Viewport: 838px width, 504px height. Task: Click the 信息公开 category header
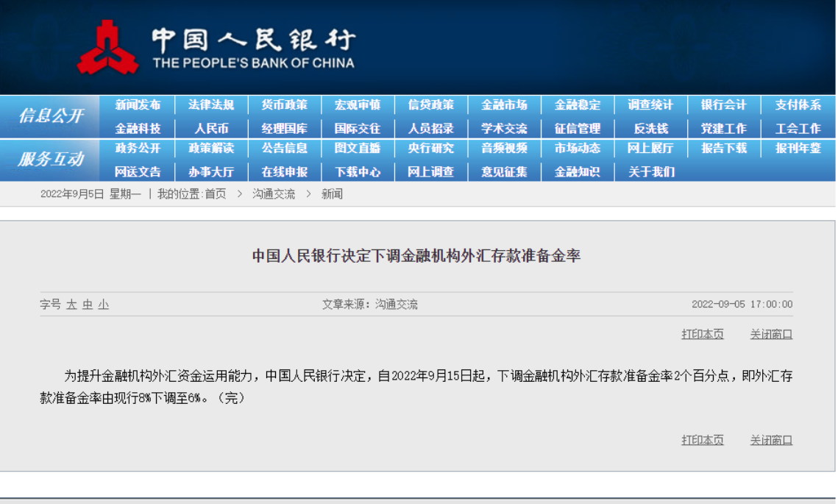tap(51, 116)
